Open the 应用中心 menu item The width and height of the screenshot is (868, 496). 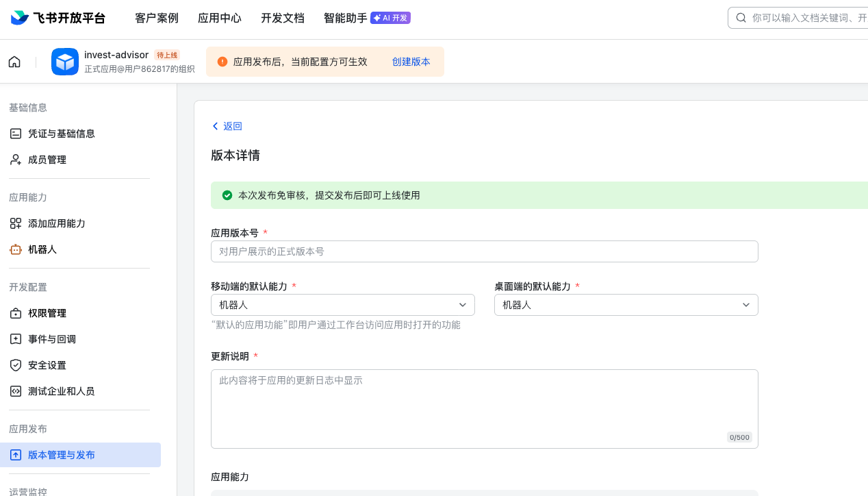tap(220, 18)
